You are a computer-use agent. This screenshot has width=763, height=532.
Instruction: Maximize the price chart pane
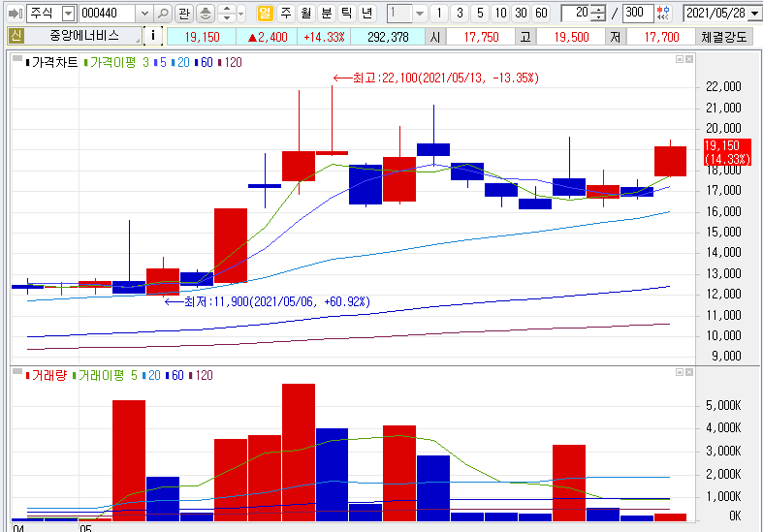680,59
